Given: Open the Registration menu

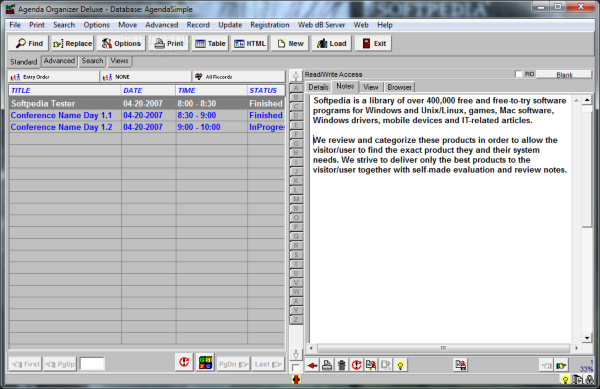Looking at the screenshot, I should (x=270, y=25).
